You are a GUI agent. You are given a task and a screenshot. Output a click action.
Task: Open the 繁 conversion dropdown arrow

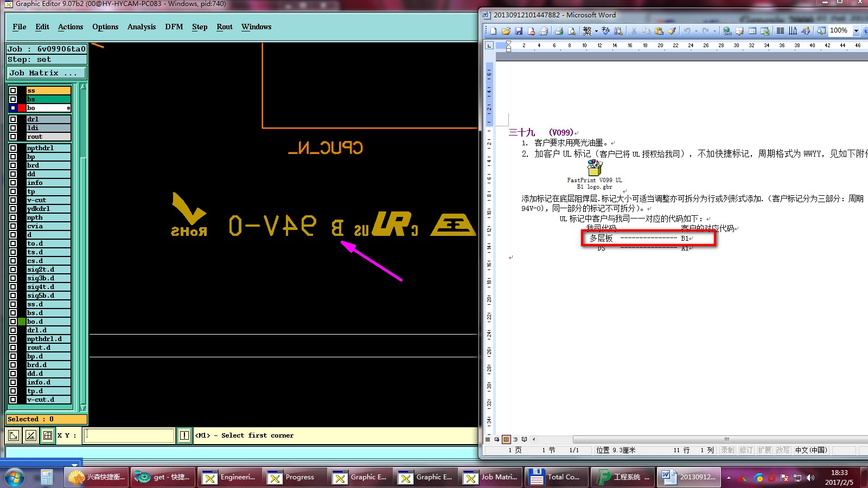596,31
